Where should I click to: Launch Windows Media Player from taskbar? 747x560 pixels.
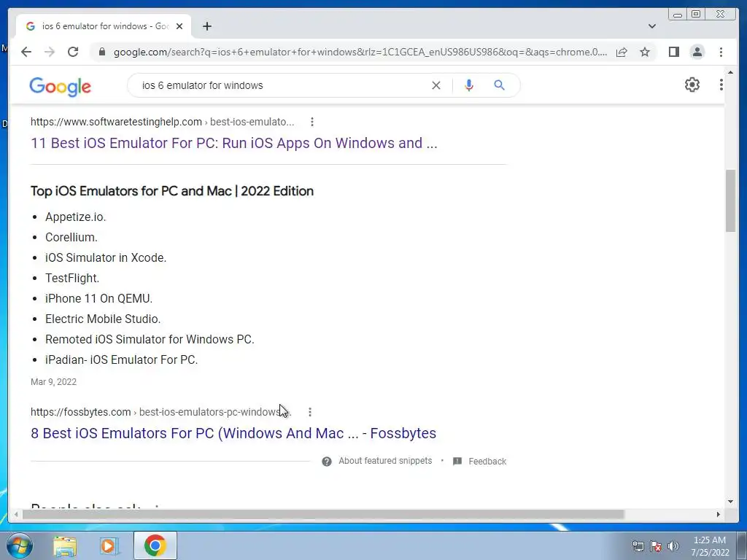click(x=109, y=545)
